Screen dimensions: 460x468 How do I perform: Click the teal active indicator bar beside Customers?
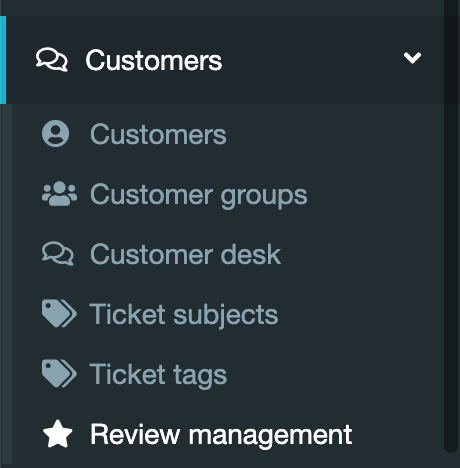pos(3,60)
